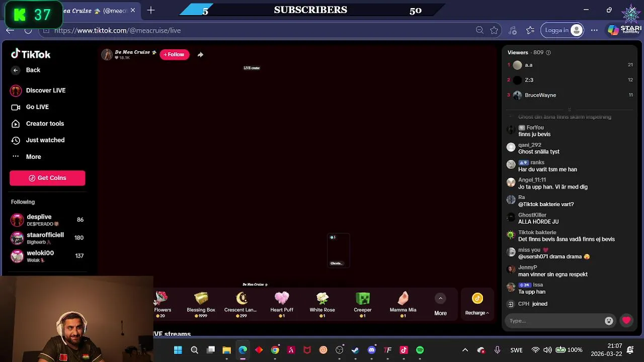Send the Crescent Lantern gift
This screenshot has height=362, width=644.
tap(241, 304)
